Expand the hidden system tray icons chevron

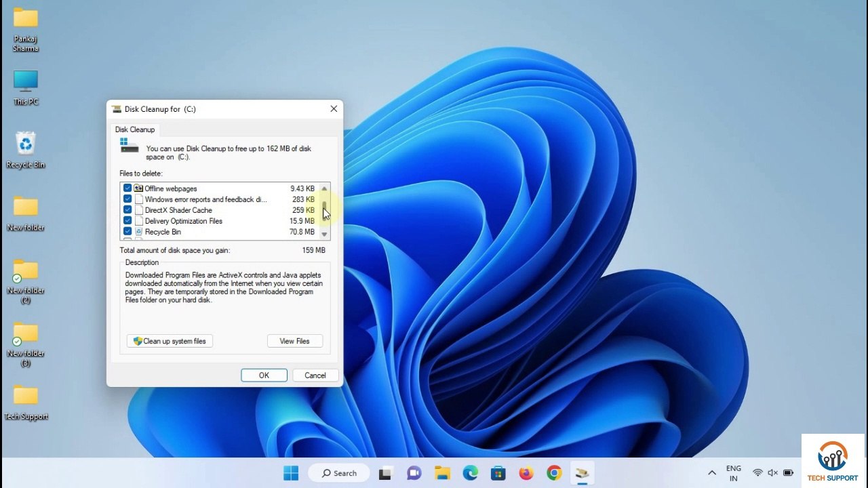[712, 473]
